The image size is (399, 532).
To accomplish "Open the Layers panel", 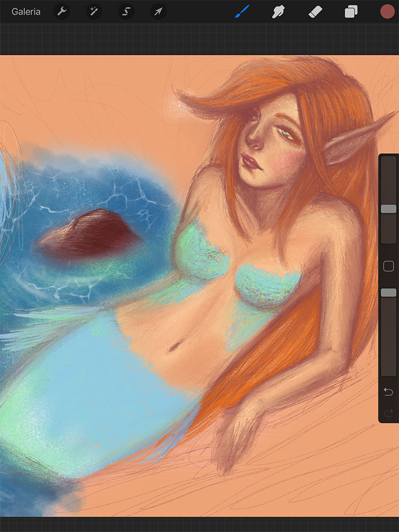I will point(351,12).
